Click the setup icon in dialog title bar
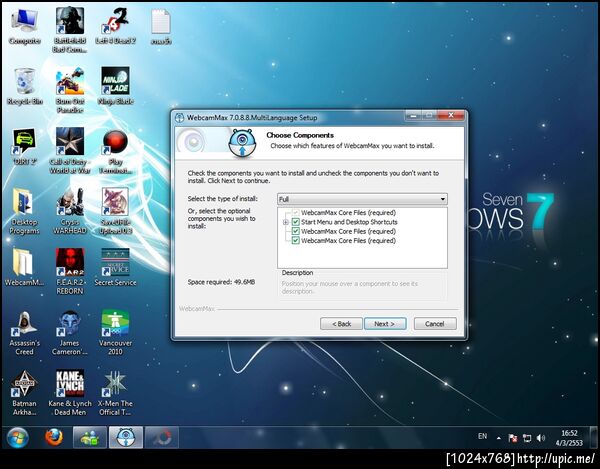This screenshot has height=469, width=600. pos(179,118)
